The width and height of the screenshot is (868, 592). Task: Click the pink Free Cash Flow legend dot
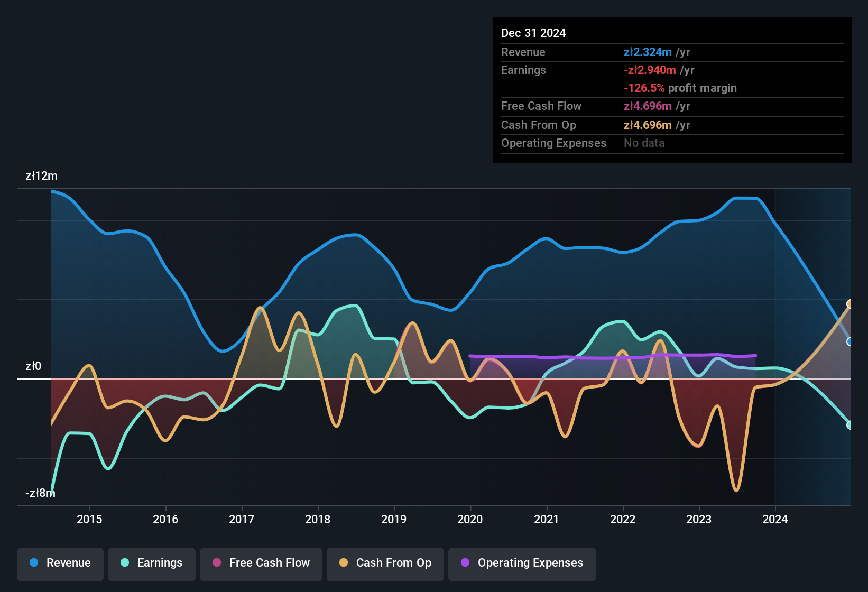(216, 563)
